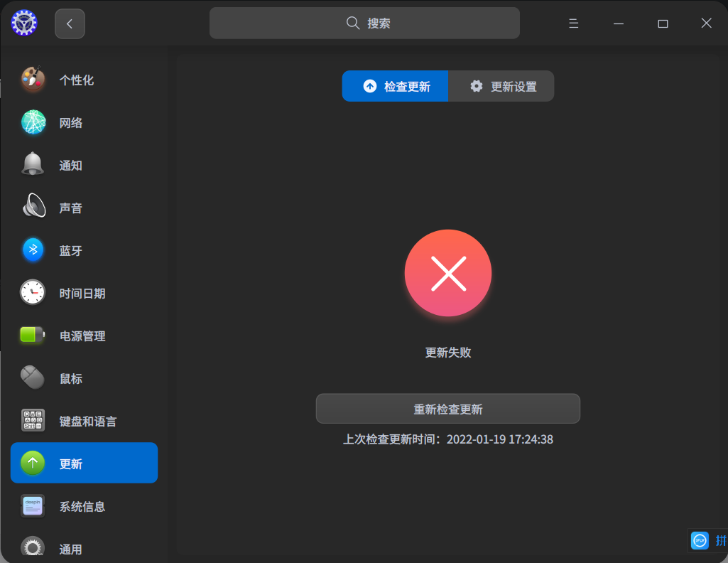Click the iFly input method icon

coord(700,541)
